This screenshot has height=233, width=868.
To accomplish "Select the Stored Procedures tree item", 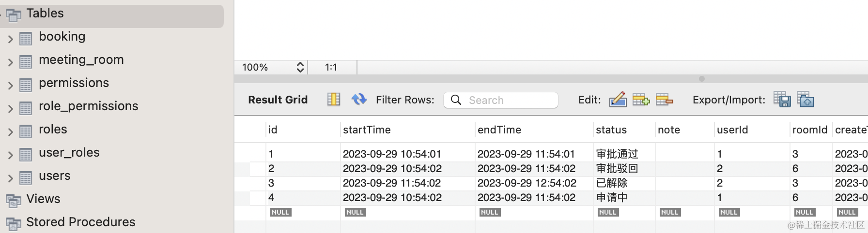I will (80, 222).
